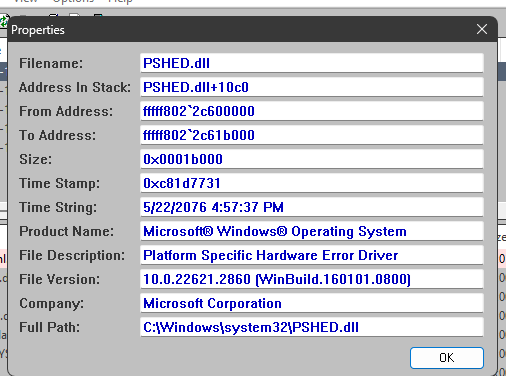Click the File Version: label

click(59, 279)
